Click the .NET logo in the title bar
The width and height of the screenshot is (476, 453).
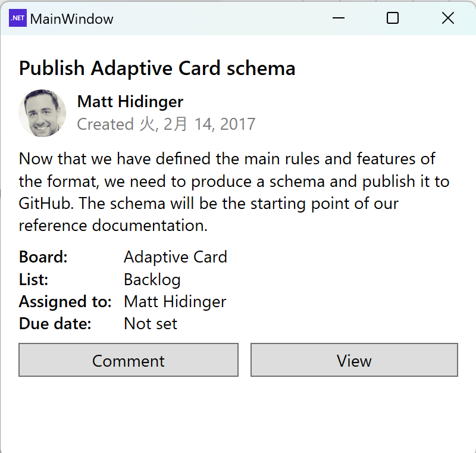[18, 18]
